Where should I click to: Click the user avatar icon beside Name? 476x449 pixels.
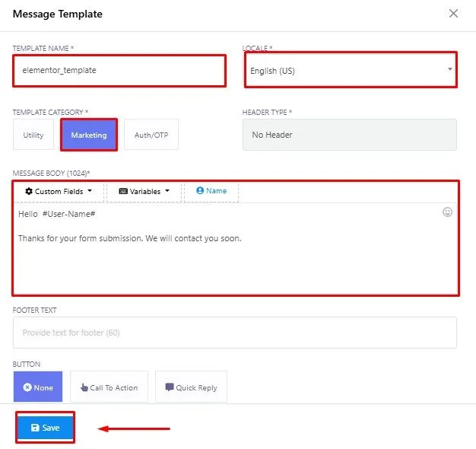tap(200, 190)
